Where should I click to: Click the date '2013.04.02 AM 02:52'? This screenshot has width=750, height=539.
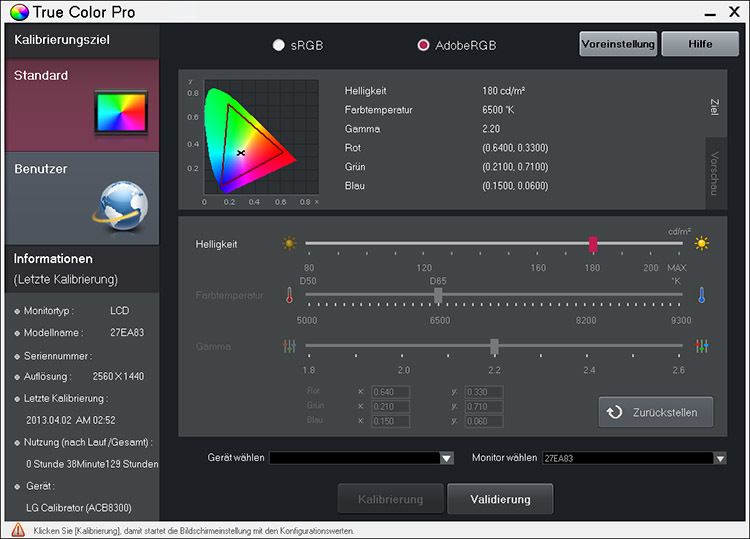pyautogui.click(x=71, y=420)
